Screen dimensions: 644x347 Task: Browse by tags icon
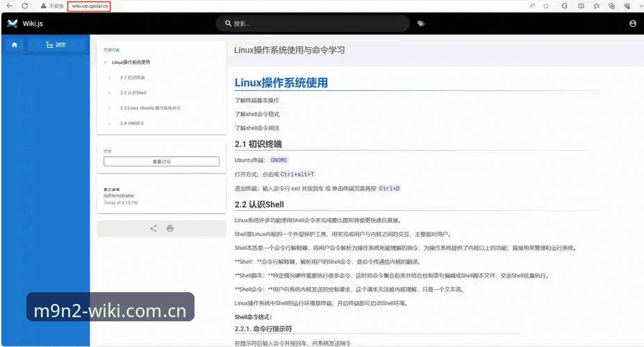pyautogui.click(x=420, y=24)
